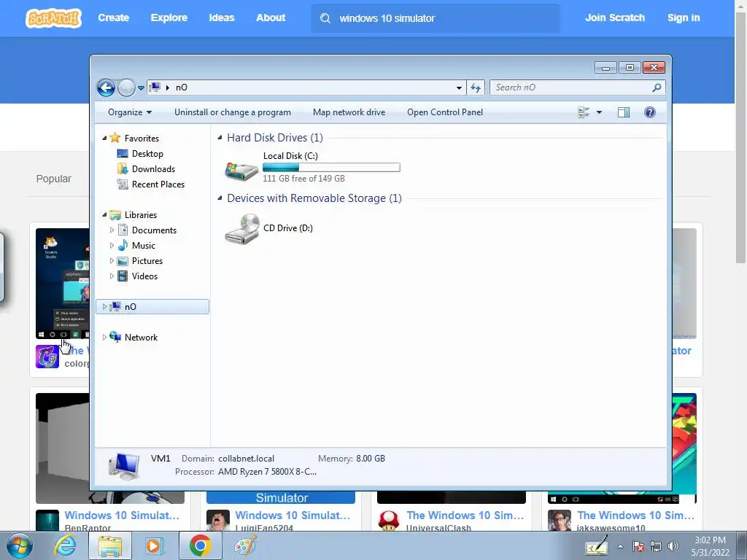Expand the Documents library node

pyautogui.click(x=112, y=230)
